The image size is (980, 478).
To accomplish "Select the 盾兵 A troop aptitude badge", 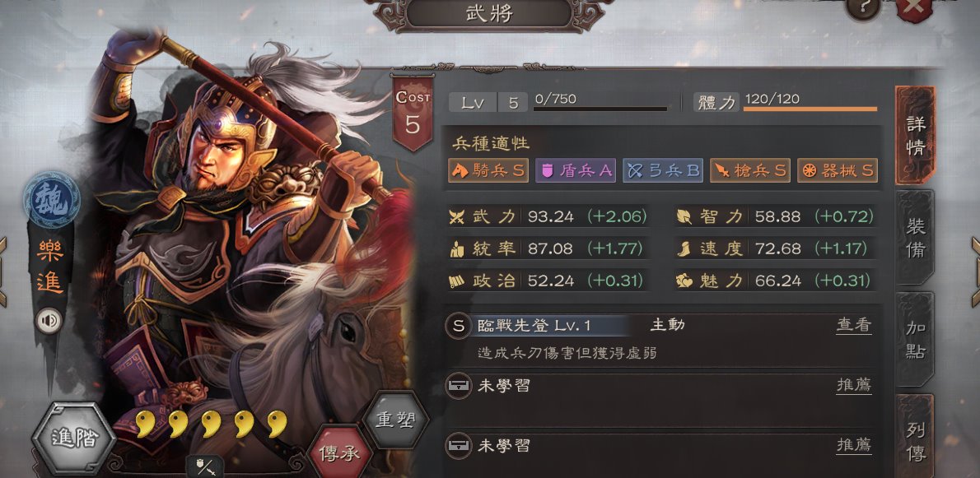I will coord(576,171).
